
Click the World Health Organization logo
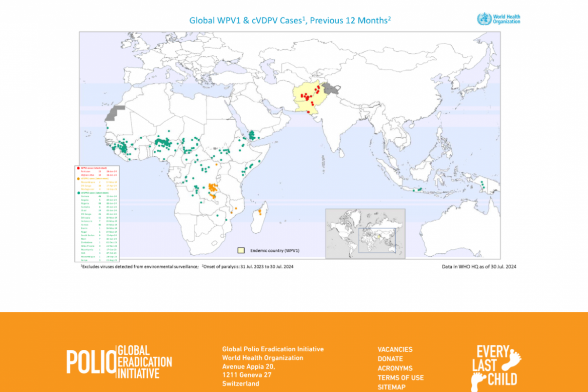point(499,19)
